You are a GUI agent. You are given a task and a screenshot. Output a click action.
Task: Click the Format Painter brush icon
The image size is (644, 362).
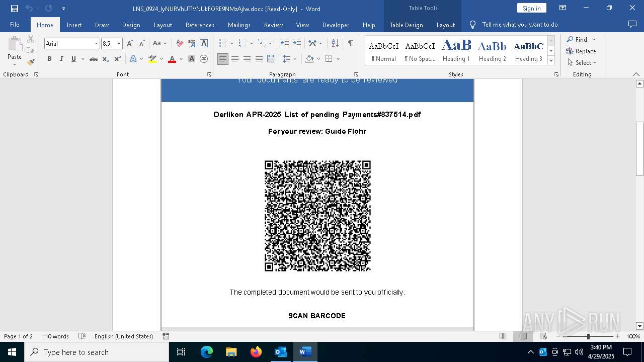pyautogui.click(x=31, y=62)
